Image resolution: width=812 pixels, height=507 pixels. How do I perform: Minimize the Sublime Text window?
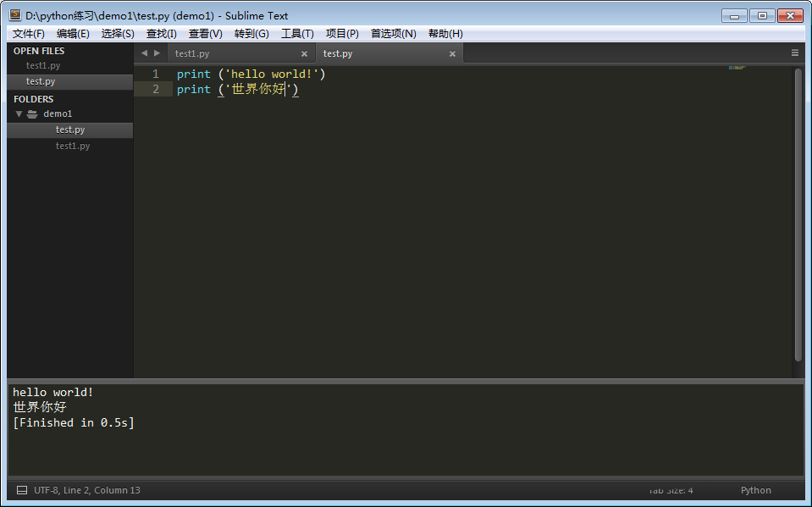coord(734,16)
